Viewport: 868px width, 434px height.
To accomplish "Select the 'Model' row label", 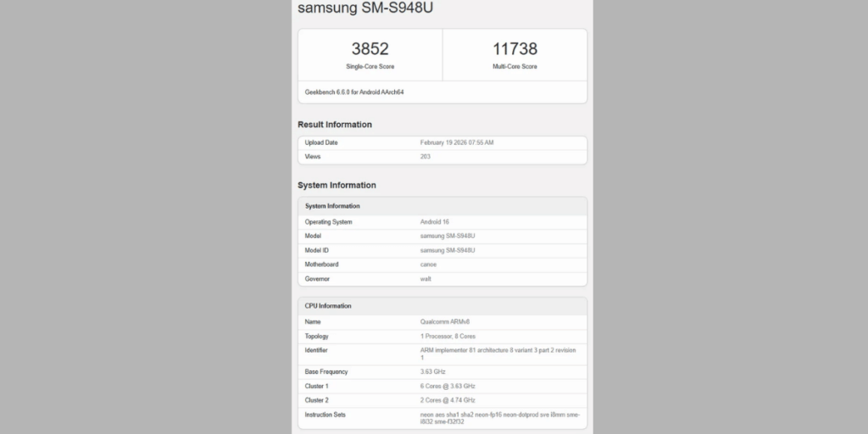I will coord(313,236).
